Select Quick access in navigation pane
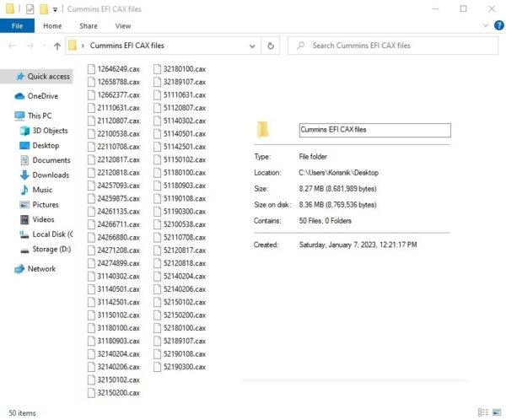This screenshot has height=420, width=506. pyautogui.click(x=36, y=77)
